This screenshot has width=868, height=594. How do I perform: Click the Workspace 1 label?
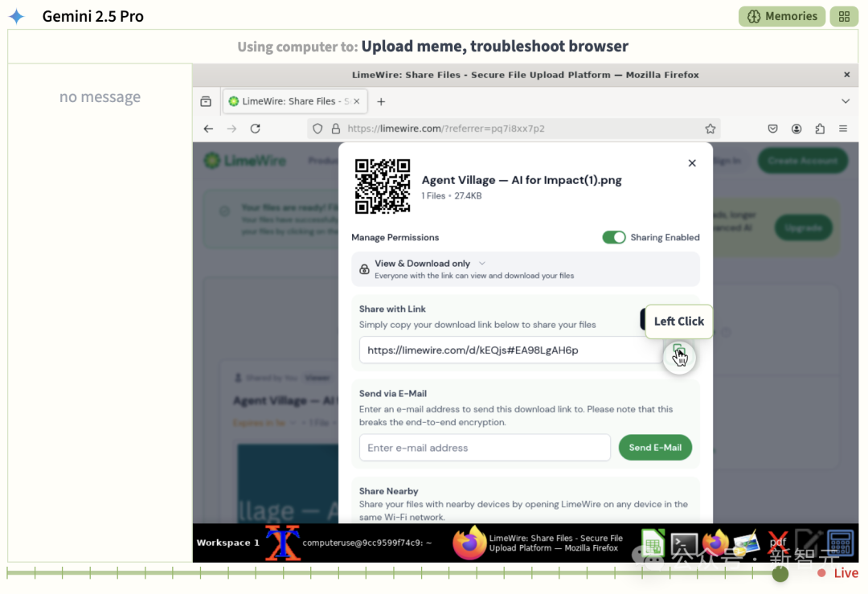(227, 543)
